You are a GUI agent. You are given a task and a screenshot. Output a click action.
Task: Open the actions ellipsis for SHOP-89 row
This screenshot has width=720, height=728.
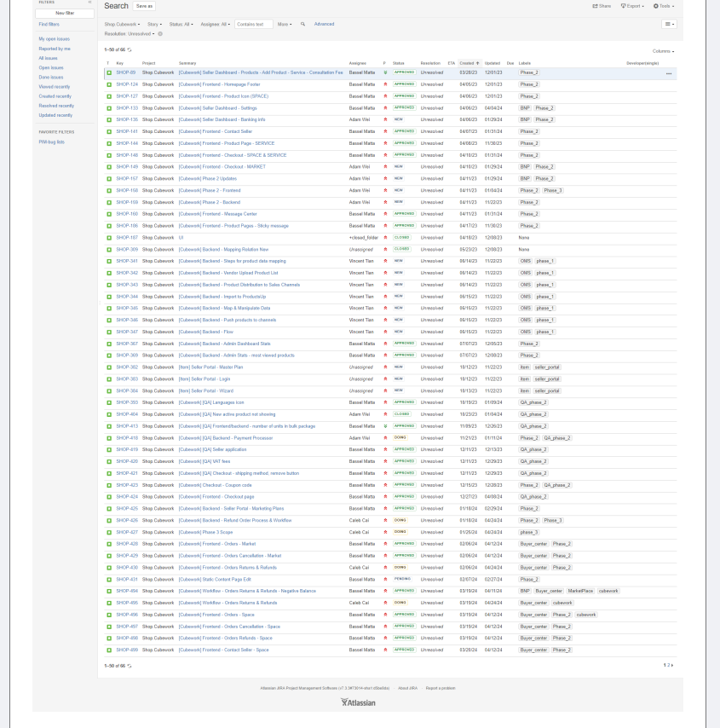(669, 73)
